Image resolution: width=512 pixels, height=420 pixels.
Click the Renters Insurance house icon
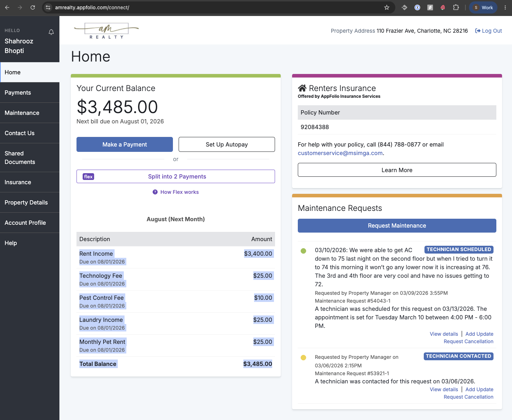click(x=302, y=88)
